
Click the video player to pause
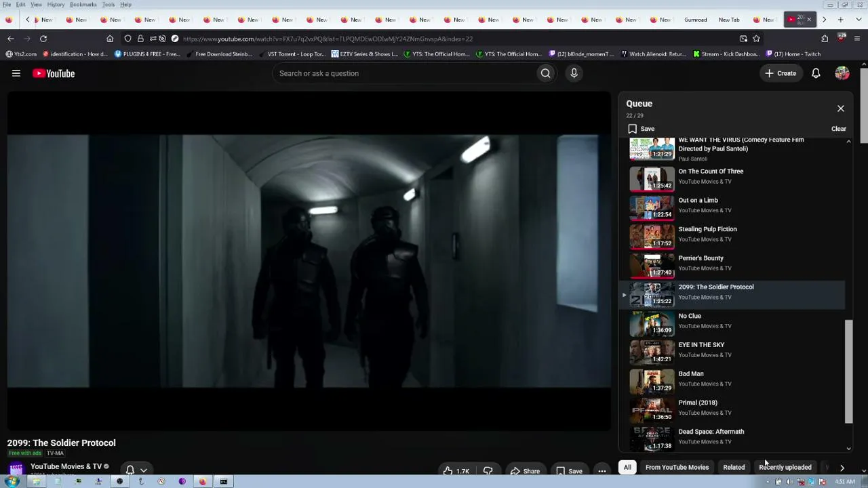[x=309, y=262]
